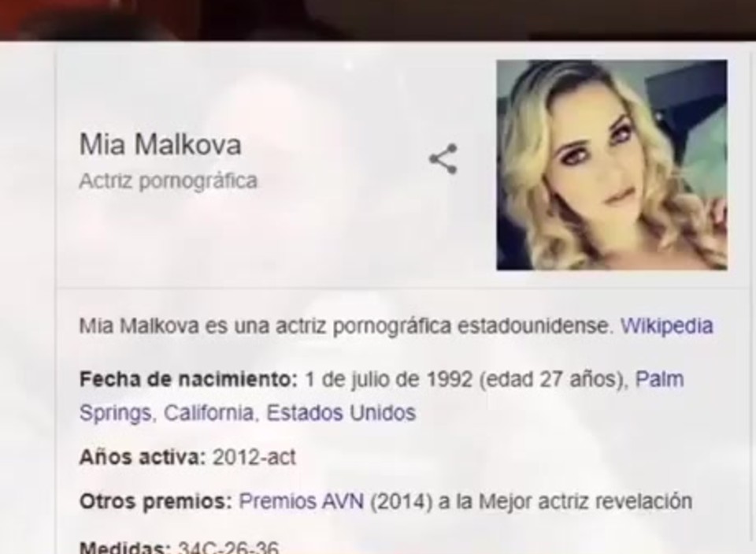The width and height of the screenshot is (756, 554).
Task: Click the 34C-26-36 measurements value
Action: click(x=228, y=548)
